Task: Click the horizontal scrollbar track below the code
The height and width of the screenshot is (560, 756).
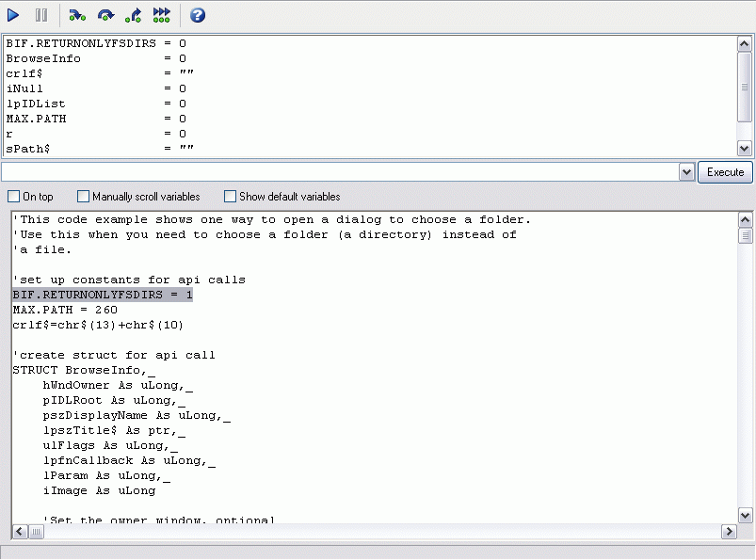Action: tap(377, 532)
